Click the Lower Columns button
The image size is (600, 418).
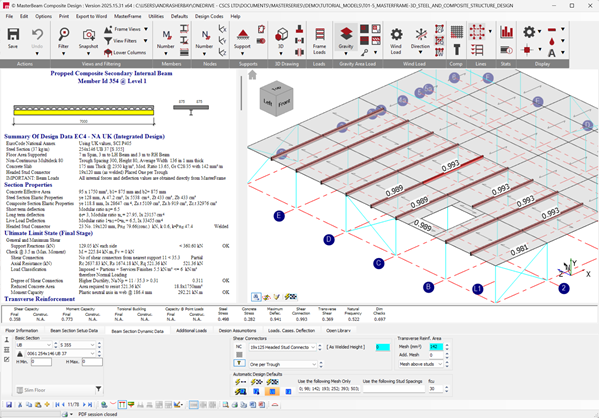(x=125, y=52)
